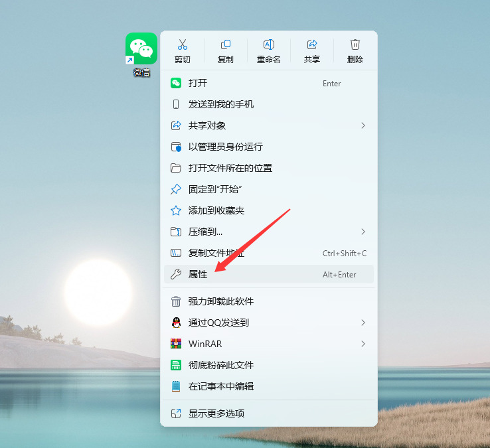The height and width of the screenshot is (448, 490).
Task: Click the Enter shortcut hint text
Action: pos(331,84)
